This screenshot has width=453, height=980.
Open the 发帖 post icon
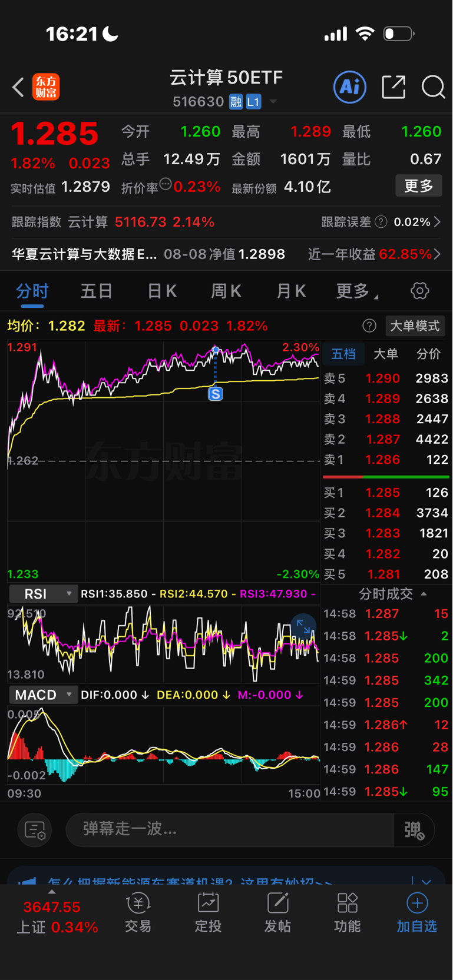tap(277, 913)
